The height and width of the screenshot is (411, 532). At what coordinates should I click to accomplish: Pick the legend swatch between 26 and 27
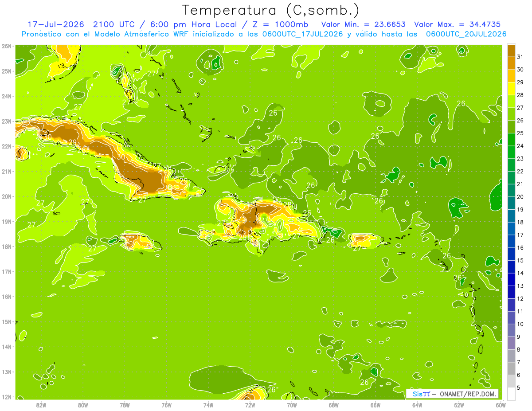coord(512,114)
